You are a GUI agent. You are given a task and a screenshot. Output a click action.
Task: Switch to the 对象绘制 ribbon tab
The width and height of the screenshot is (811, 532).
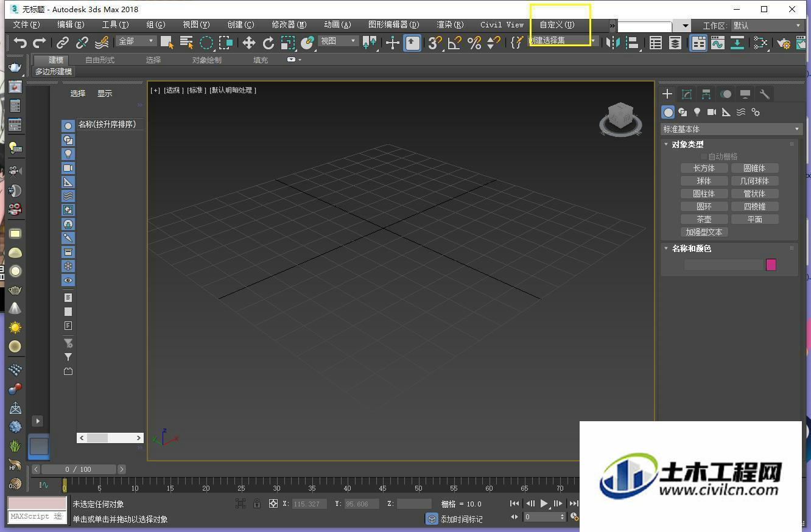click(207, 60)
